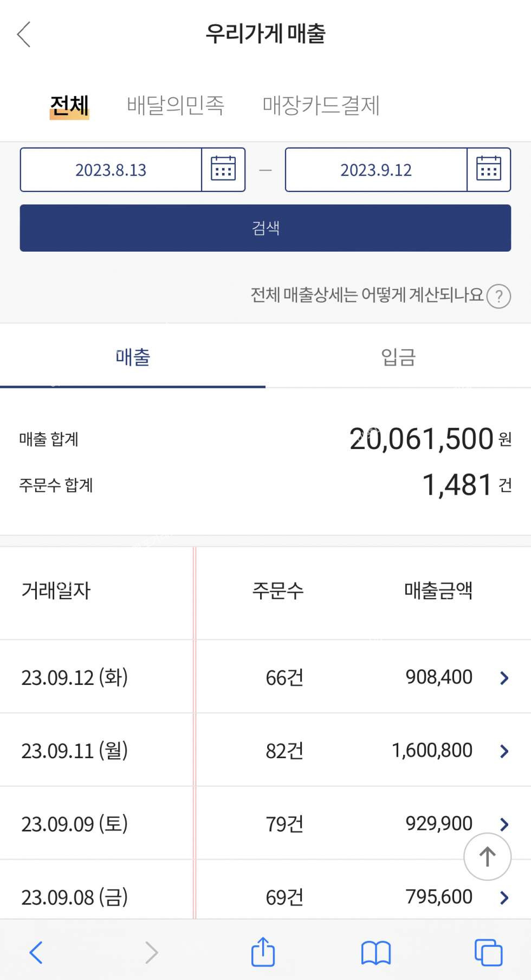Open 전체 매출상세는 어떻게 계산되나요 help link
This screenshot has height=980, width=531.
367,295
